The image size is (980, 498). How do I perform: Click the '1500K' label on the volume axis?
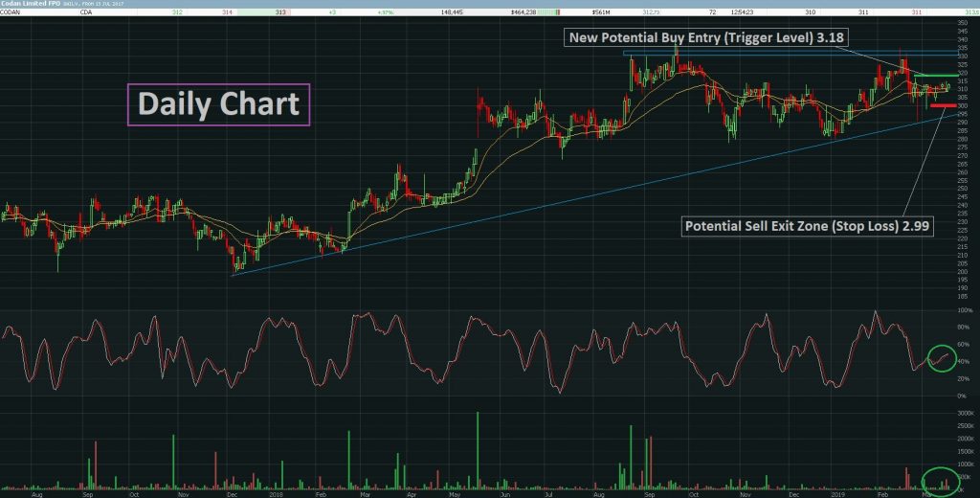click(x=966, y=451)
